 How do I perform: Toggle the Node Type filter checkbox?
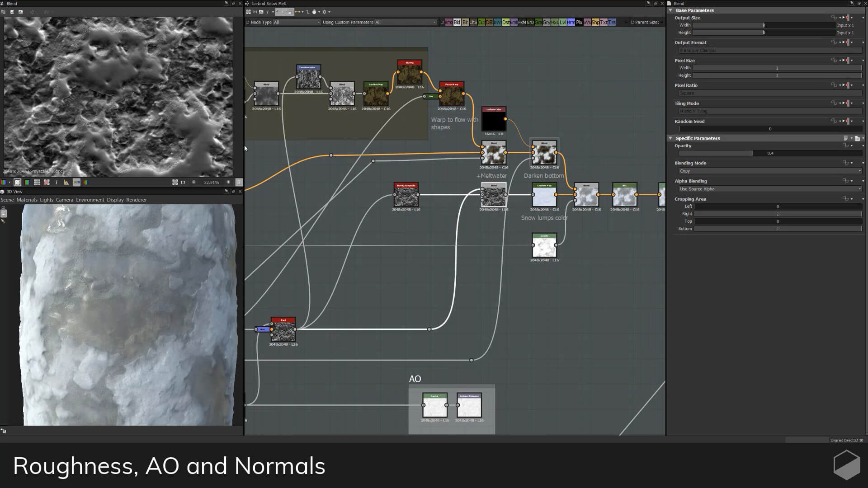click(248, 22)
